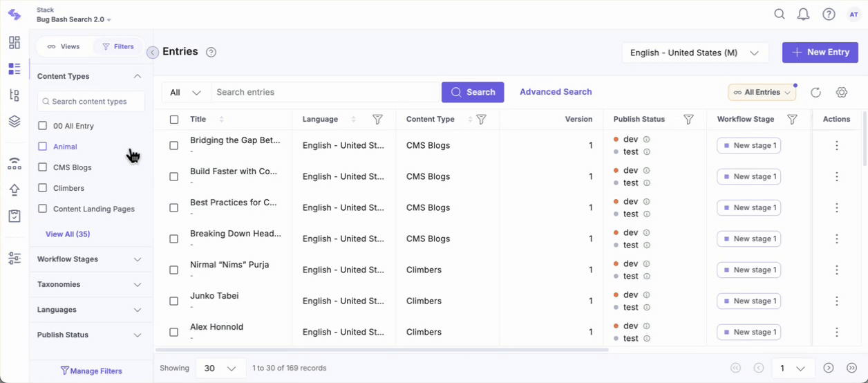This screenshot has height=383, width=868.
Task: Click the blue Search button
Action: click(473, 93)
